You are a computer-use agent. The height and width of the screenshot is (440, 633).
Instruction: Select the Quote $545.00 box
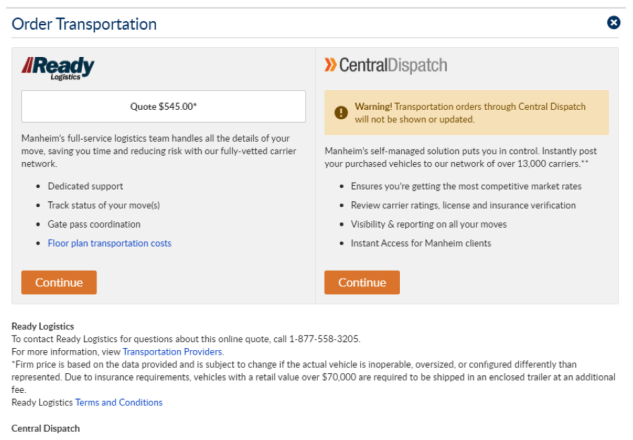[163, 106]
